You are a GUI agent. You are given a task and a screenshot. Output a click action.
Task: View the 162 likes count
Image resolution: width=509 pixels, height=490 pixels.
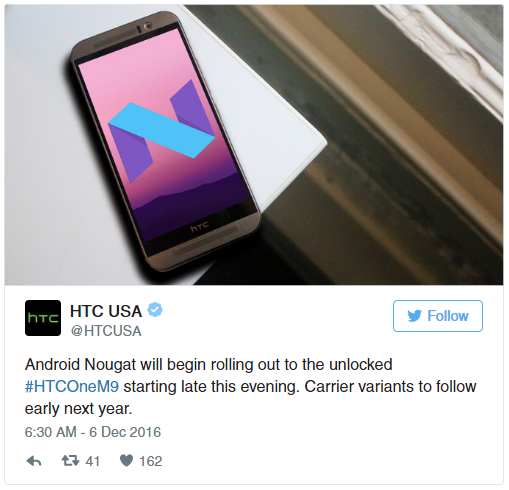(x=151, y=461)
